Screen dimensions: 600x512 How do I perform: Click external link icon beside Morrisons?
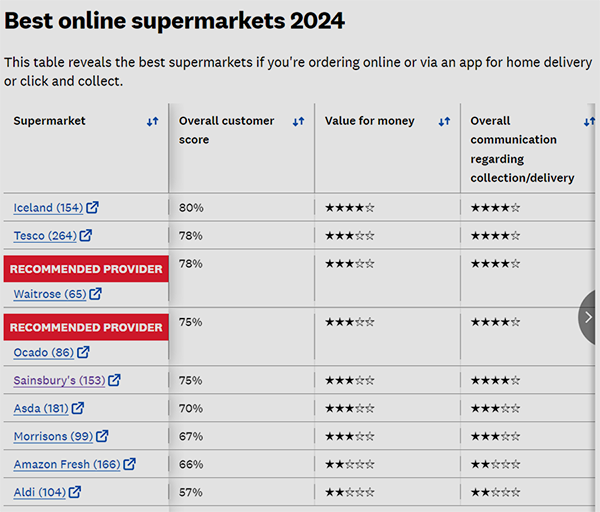click(102, 436)
